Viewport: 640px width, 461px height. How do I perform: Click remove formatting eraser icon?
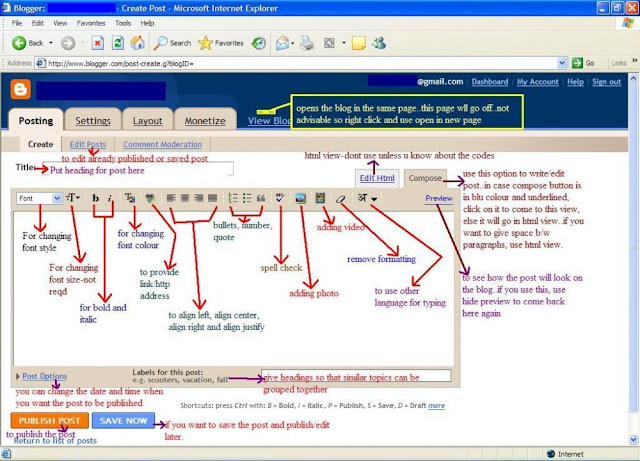[x=340, y=198]
